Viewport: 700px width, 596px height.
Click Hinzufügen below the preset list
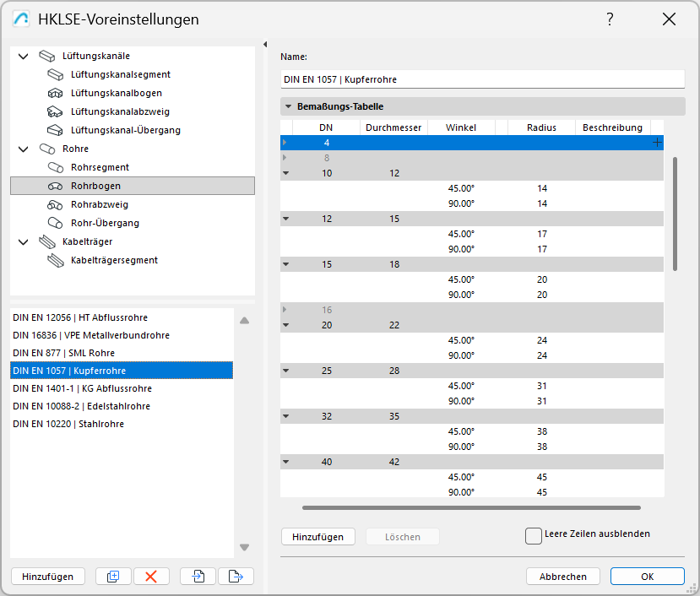tap(48, 577)
